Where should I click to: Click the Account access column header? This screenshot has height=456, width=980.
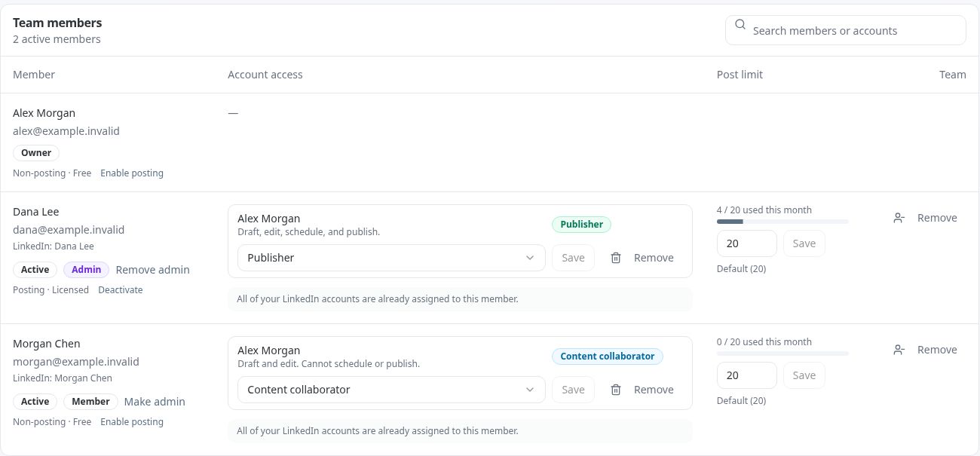pos(265,75)
